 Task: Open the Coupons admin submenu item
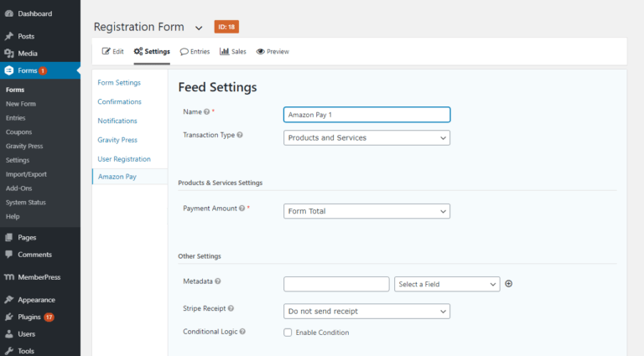[x=19, y=132]
